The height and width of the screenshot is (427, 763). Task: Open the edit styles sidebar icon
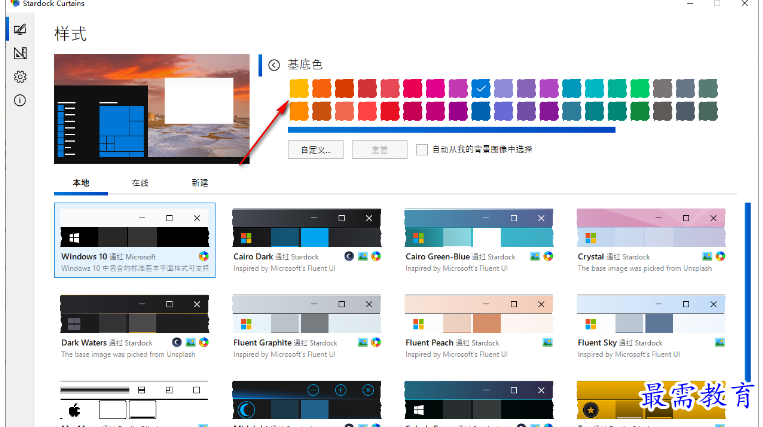point(20,53)
